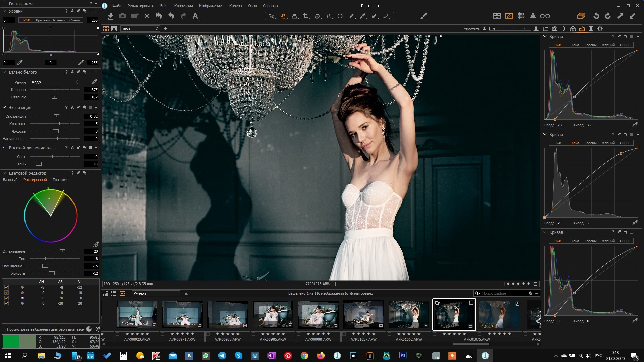The width and height of the screenshot is (644, 362).
Task: Click the 'Кельвин' slider handle
Action: click(x=54, y=90)
